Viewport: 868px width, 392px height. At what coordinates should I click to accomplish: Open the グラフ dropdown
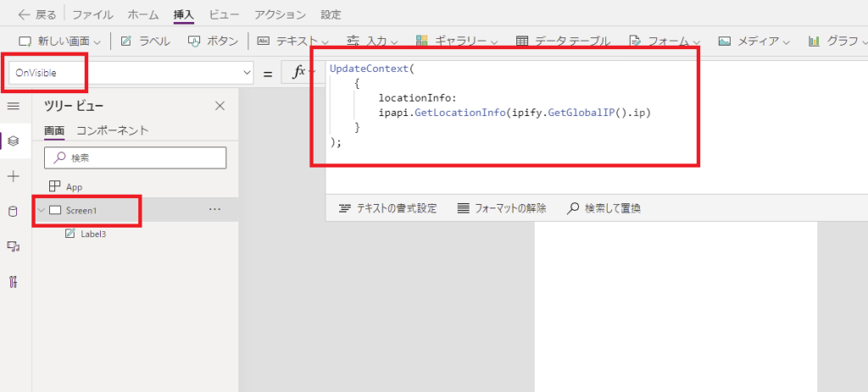click(x=837, y=41)
